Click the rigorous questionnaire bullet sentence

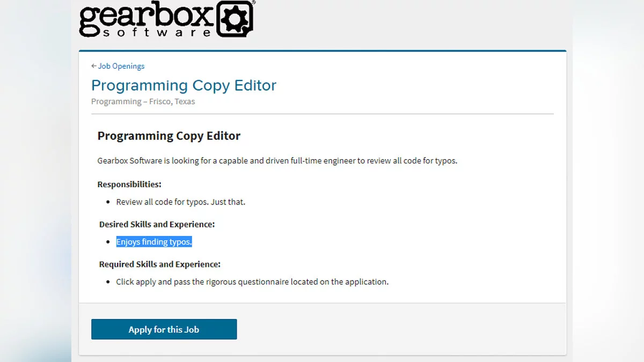(252, 282)
